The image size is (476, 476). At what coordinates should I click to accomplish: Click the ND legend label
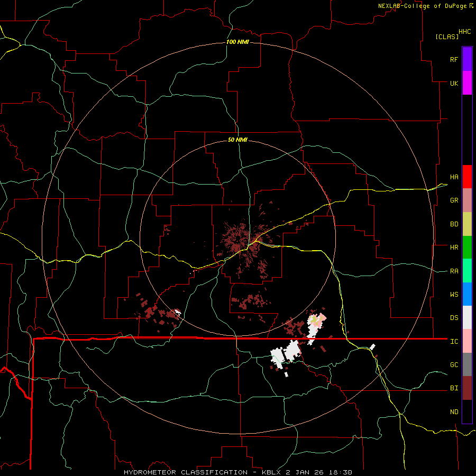click(454, 412)
